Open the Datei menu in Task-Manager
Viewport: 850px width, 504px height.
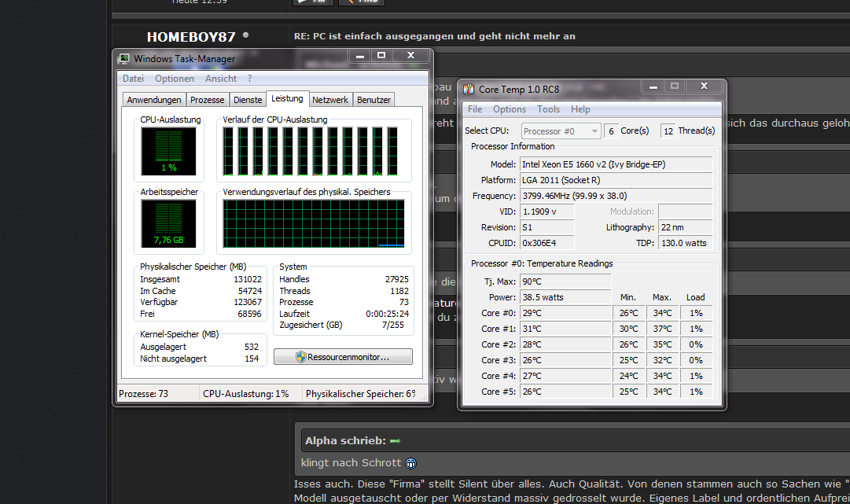click(x=133, y=79)
